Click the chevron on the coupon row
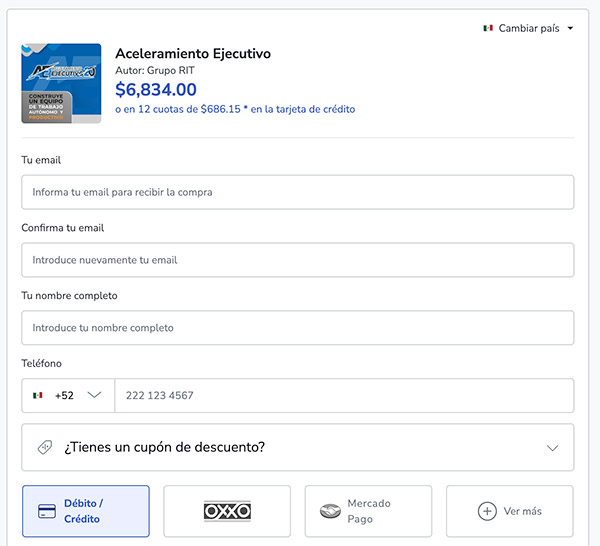 [552, 448]
